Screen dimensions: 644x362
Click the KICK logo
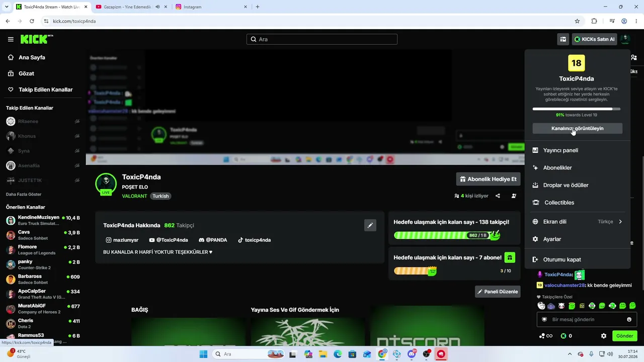pyautogui.click(x=37, y=39)
